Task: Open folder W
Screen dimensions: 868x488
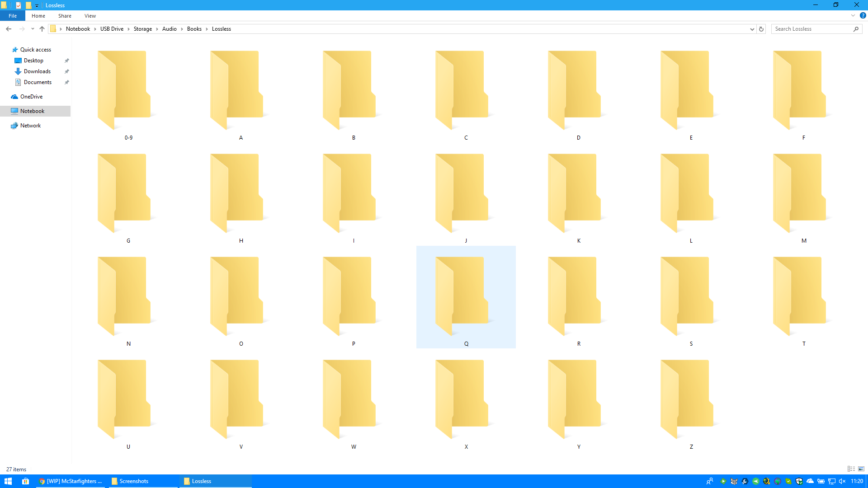Action: (354, 400)
